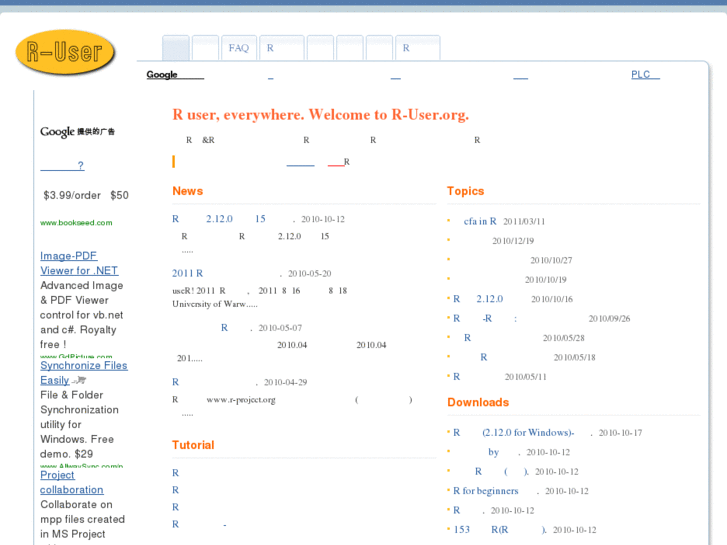Open R for beginners download
Screen dimensions: 727x545
[x=485, y=491]
